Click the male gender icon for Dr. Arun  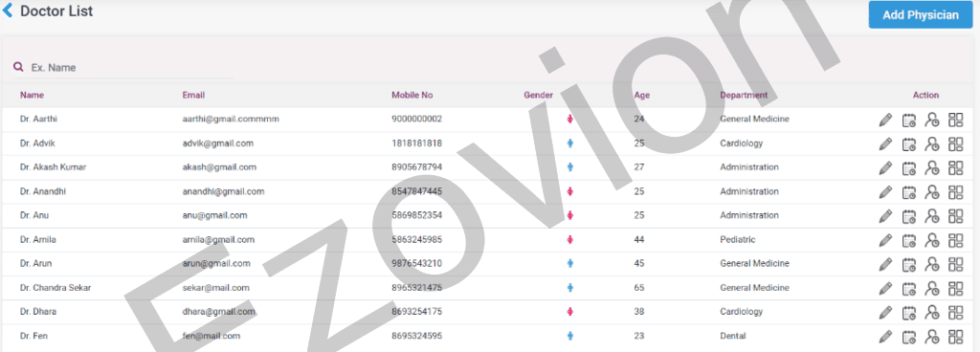[570, 263]
